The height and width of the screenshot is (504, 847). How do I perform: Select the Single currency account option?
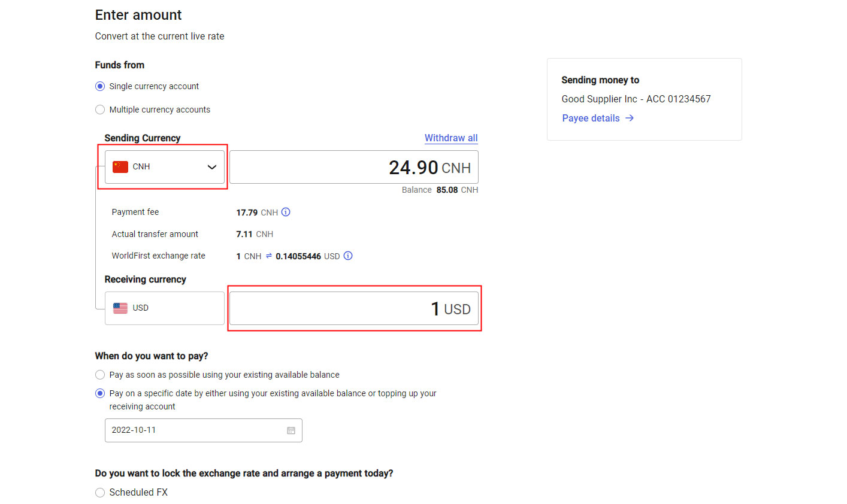pyautogui.click(x=100, y=86)
